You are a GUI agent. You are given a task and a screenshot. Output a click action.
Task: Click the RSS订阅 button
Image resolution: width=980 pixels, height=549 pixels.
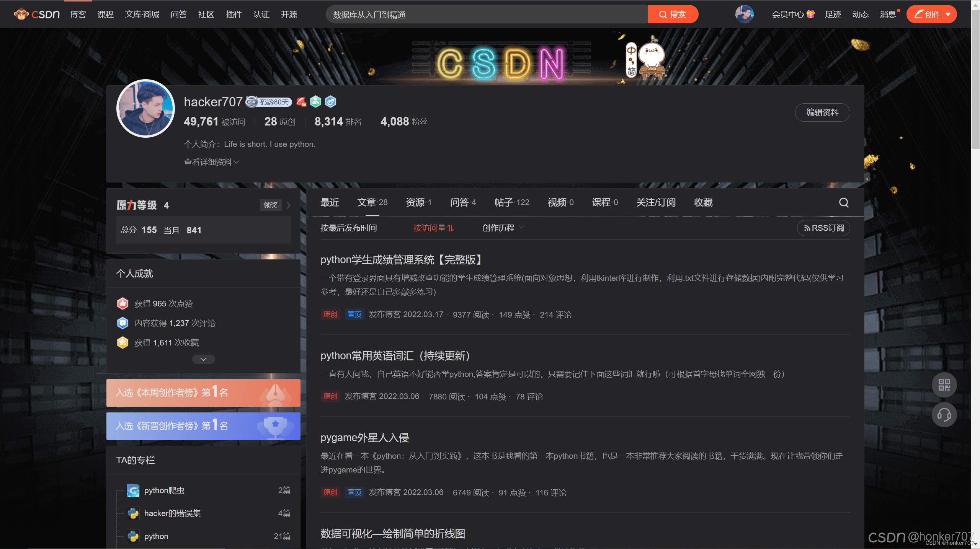(x=823, y=228)
